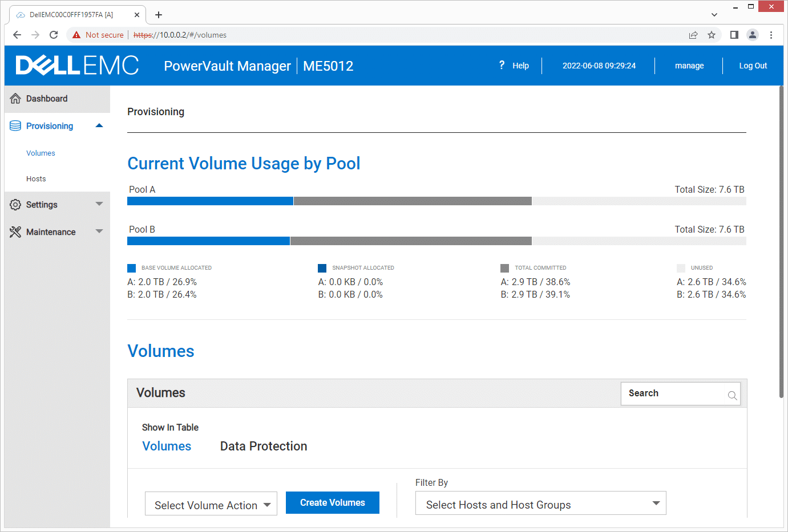Click the browser forward arrow

point(35,35)
